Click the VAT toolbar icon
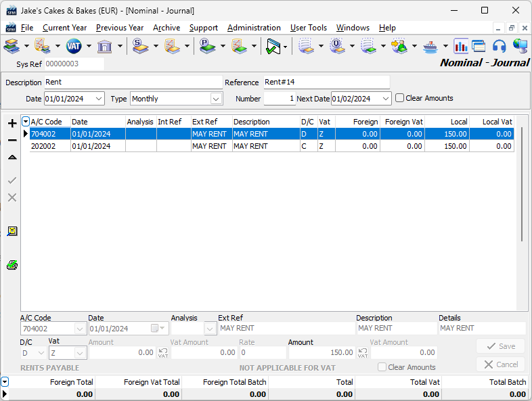532x401 pixels. (x=74, y=46)
